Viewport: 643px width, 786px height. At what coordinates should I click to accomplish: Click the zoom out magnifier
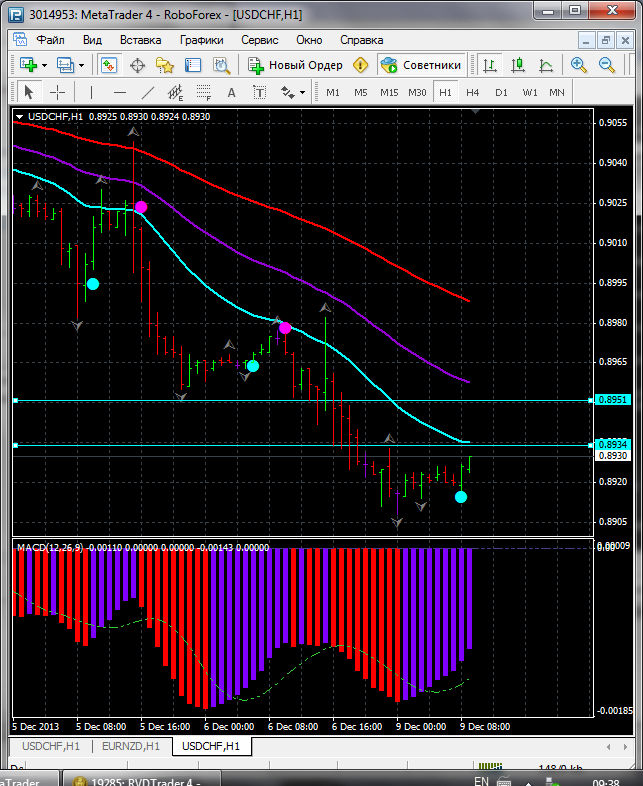[x=606, y=65]
